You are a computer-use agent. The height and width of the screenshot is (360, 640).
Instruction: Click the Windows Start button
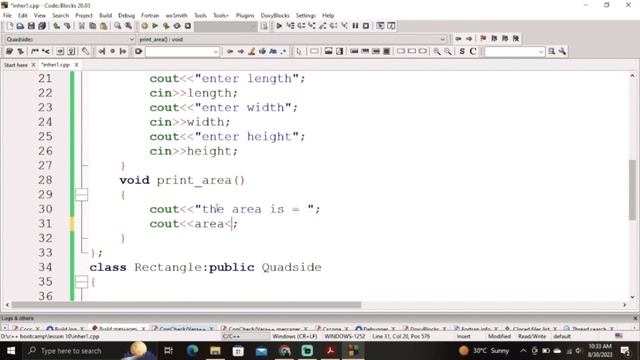pyautogui.click(x=11, y=351)
